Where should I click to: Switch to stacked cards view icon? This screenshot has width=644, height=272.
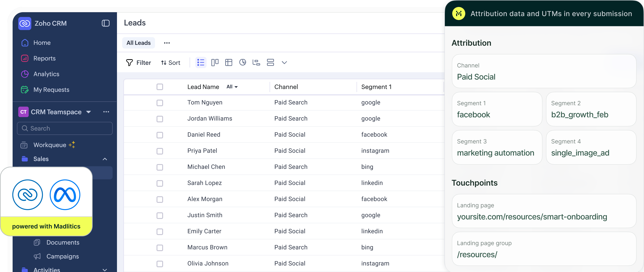[x=270, y=62]
